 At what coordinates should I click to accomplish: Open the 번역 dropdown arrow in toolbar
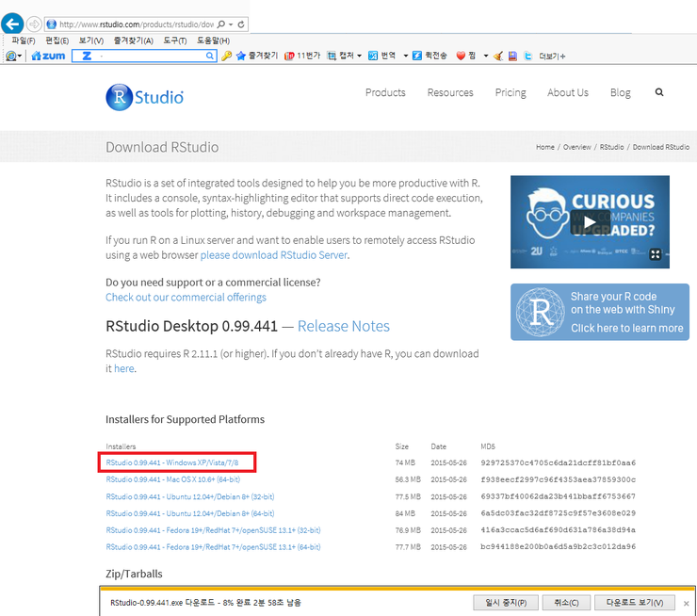point(406,57)
